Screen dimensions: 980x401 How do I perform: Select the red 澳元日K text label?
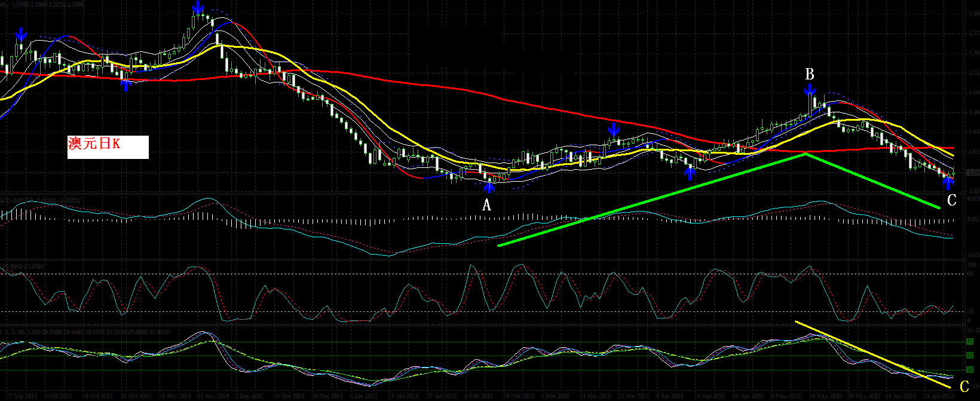click(x=94, y=144)
